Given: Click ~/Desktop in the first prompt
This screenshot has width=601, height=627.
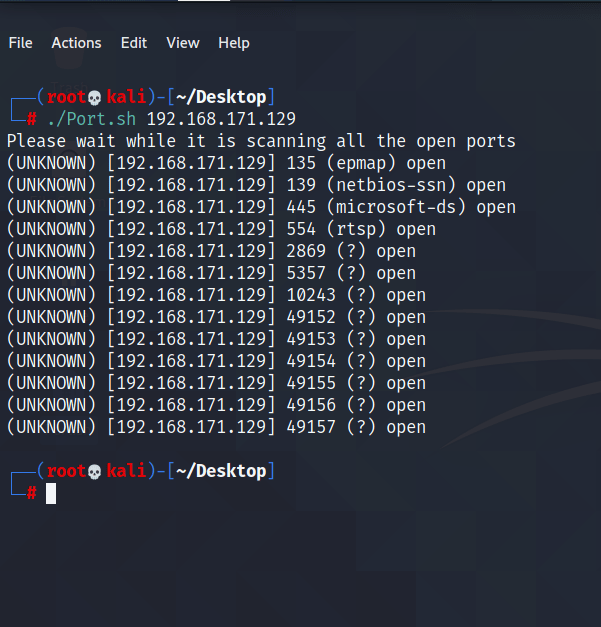Looking at the screenshot, I should [221, 97].
